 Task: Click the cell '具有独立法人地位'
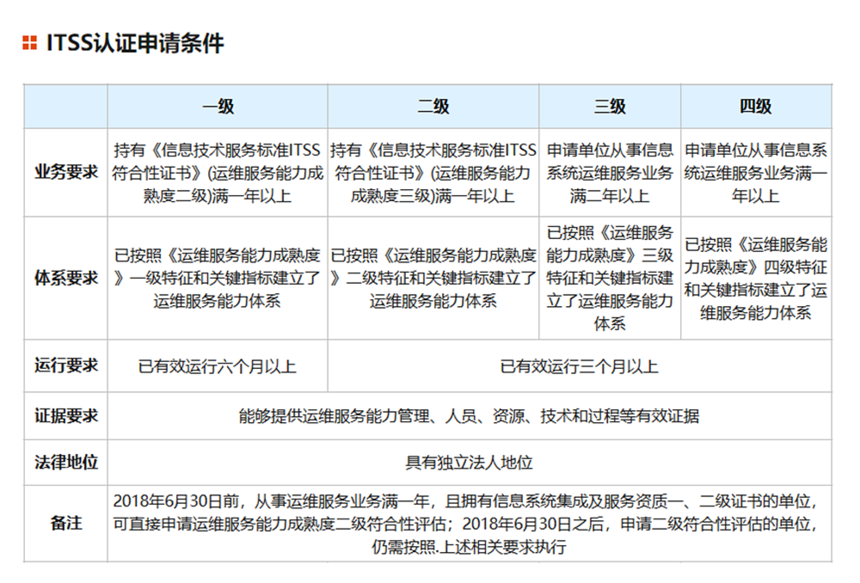pos(469,462)
